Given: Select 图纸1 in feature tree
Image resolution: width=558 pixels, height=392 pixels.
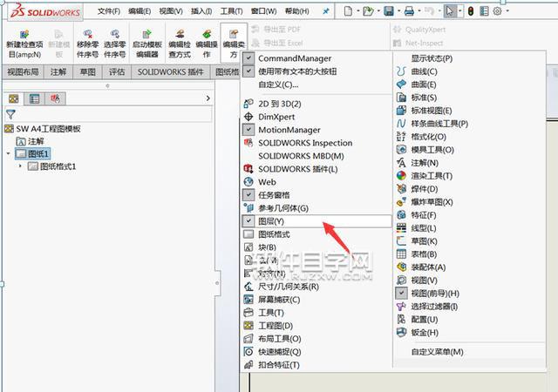Looking at the screenshot, I should tap(33, 154).
